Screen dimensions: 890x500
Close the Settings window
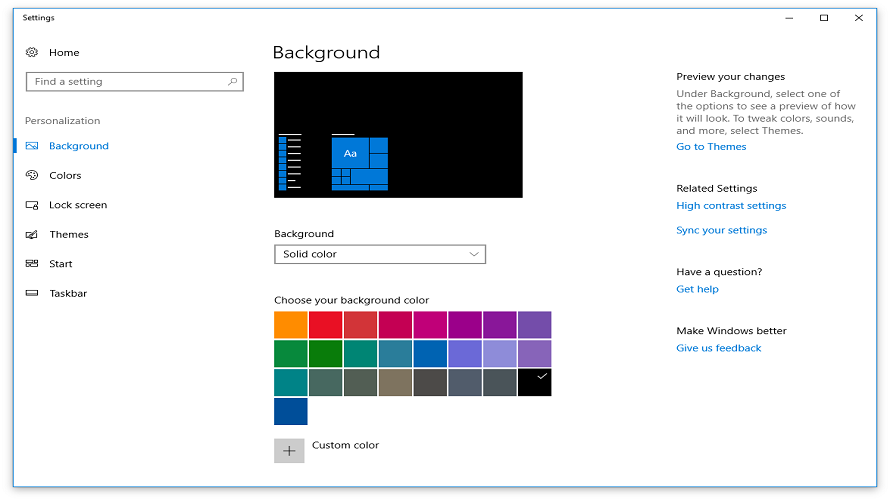coord(859,18)
